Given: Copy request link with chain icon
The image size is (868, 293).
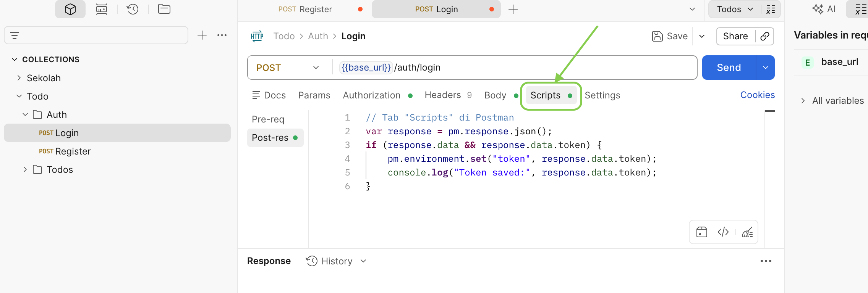Looking at the screenshot, I should click(765, 36).
